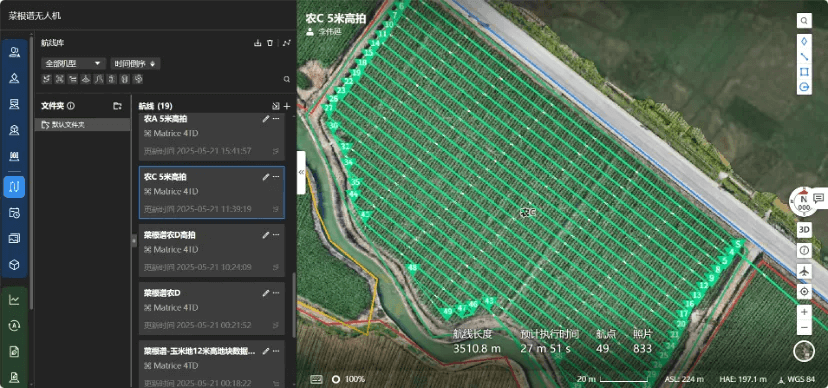The height and width of the screenshot is (388, 828).
Task: Select the 菜根谱农D route card
Action: point(212,309)
